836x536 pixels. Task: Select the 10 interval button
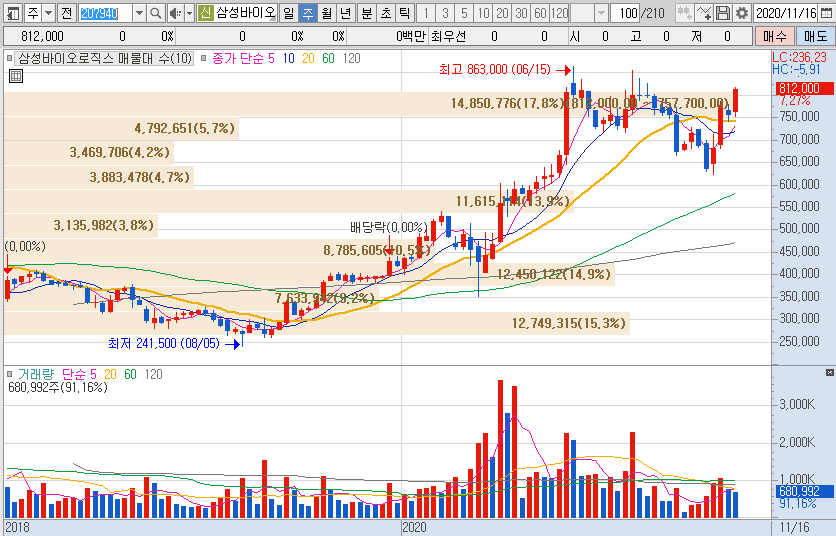(x=484, y=13)
